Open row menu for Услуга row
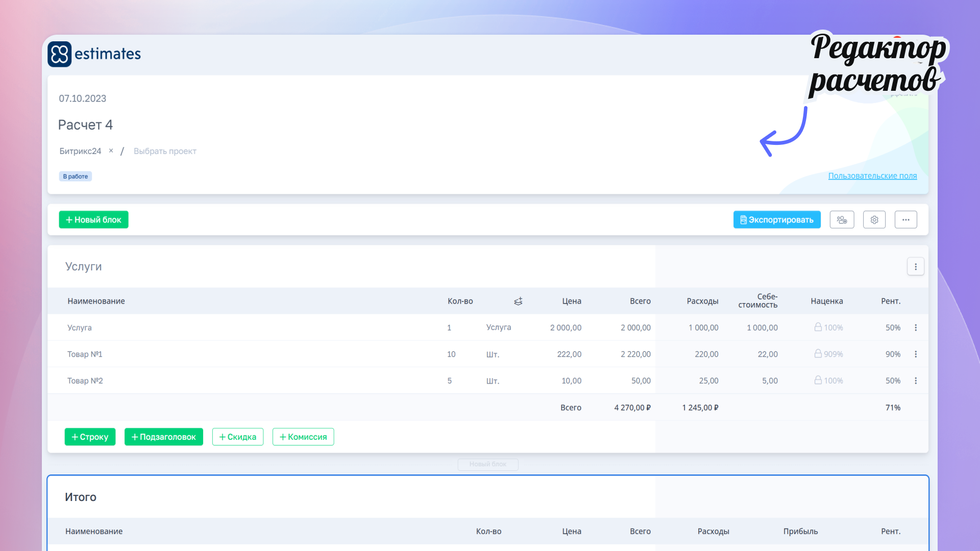 (x=916, y=328)
